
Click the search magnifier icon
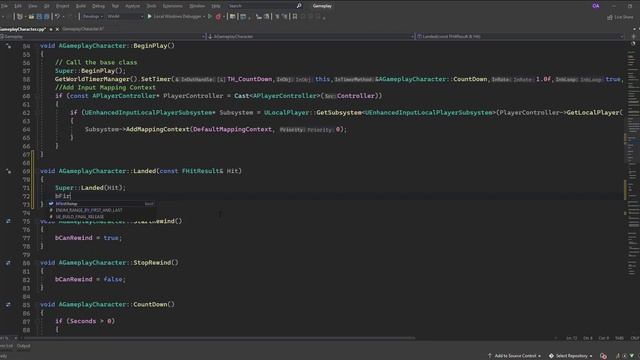(299, 6)
